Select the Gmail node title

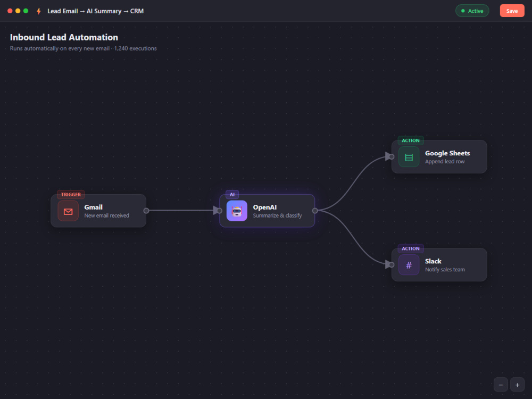click(93, 207)
